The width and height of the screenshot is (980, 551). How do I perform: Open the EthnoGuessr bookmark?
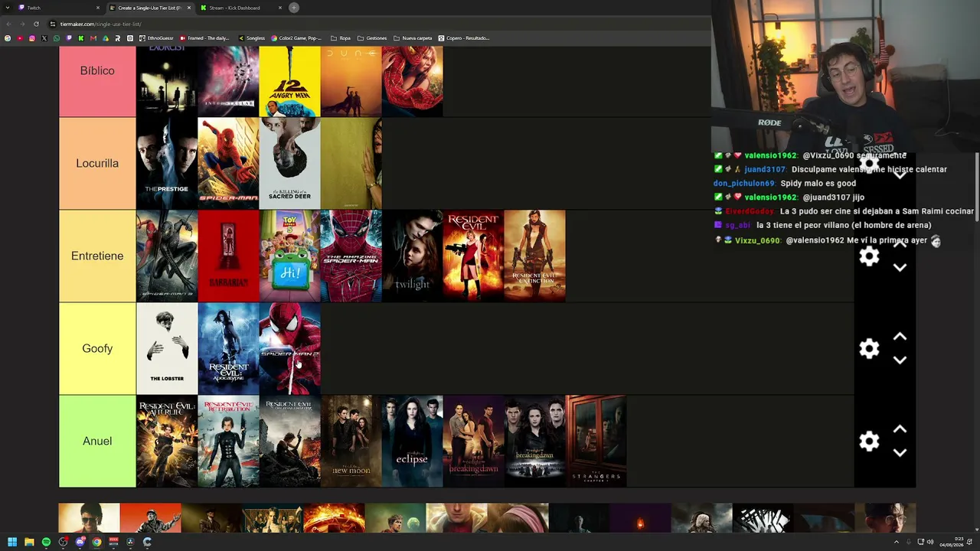pos(156,38)
